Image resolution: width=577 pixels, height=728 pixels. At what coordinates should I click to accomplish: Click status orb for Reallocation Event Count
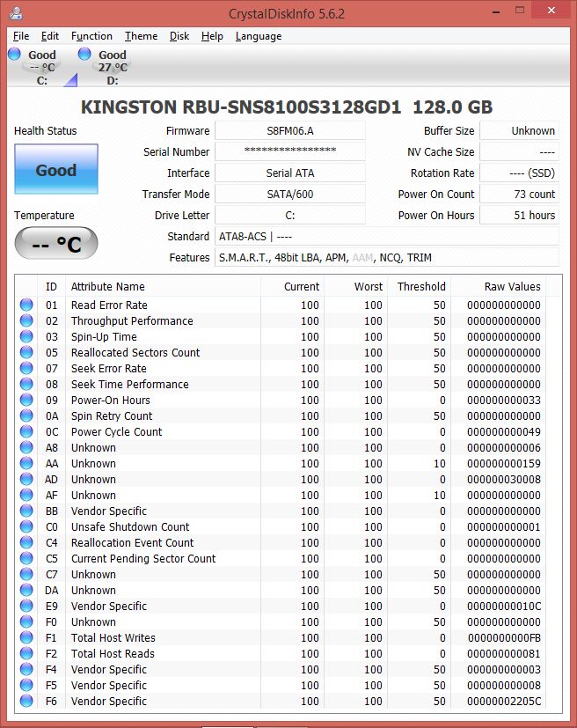[26, 542]
